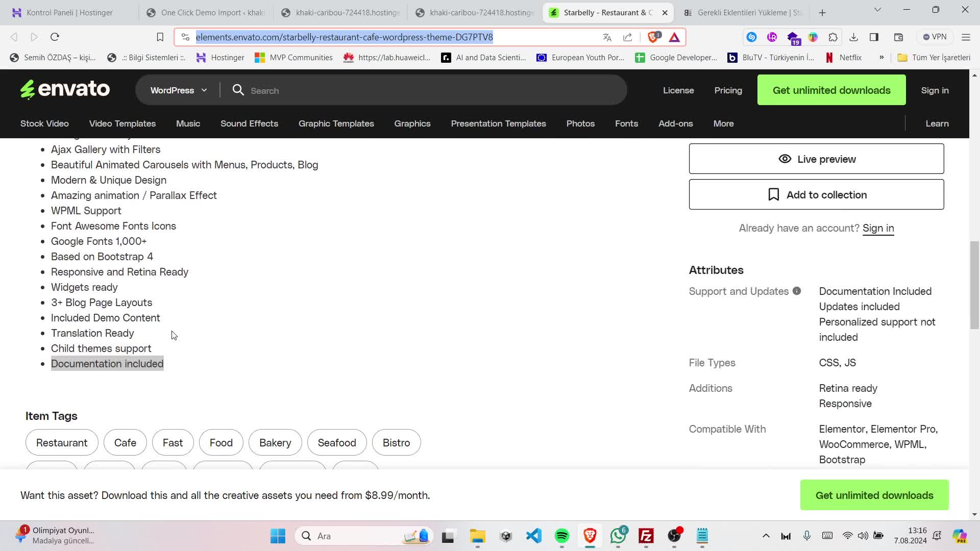Open Visual Studio Code from the taskbar
980x551 pixels.
pos(534,536)
